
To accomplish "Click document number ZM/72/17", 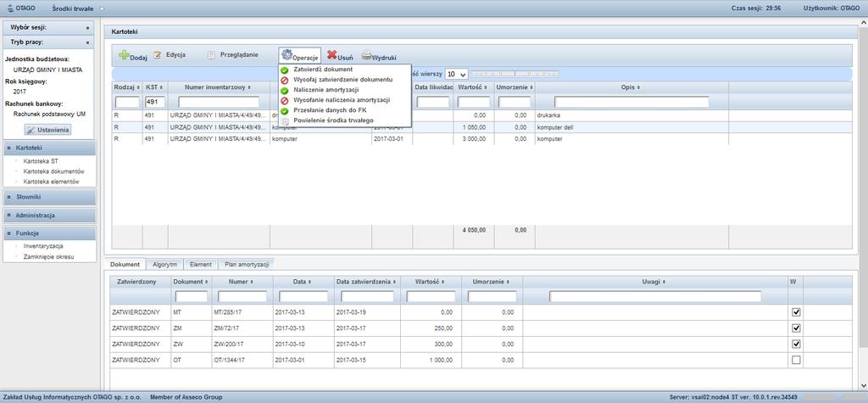I will tap(225, 328).
